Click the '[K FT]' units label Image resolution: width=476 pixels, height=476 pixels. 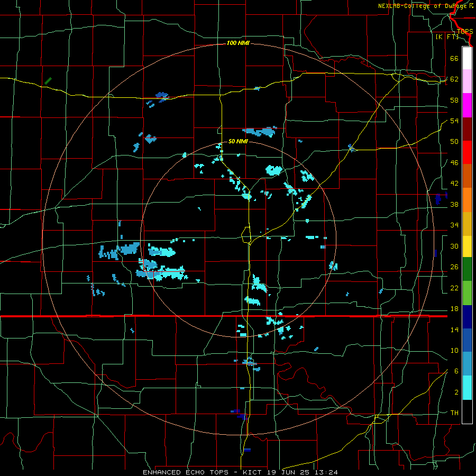coord(447,36)
